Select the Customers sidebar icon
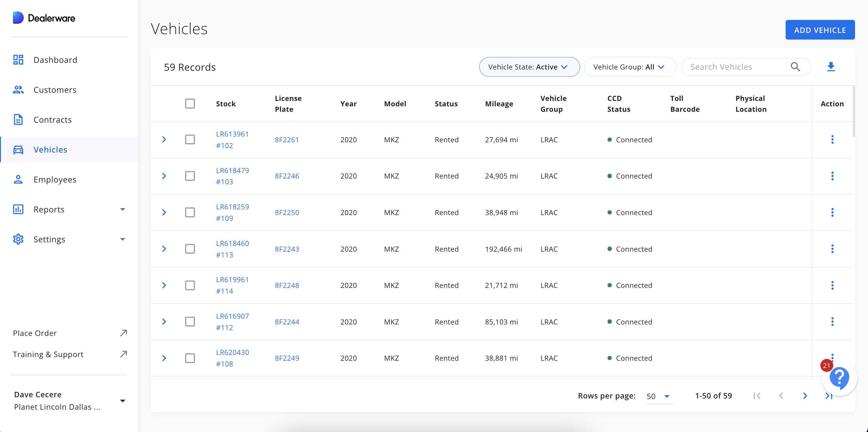 point(18,90)
